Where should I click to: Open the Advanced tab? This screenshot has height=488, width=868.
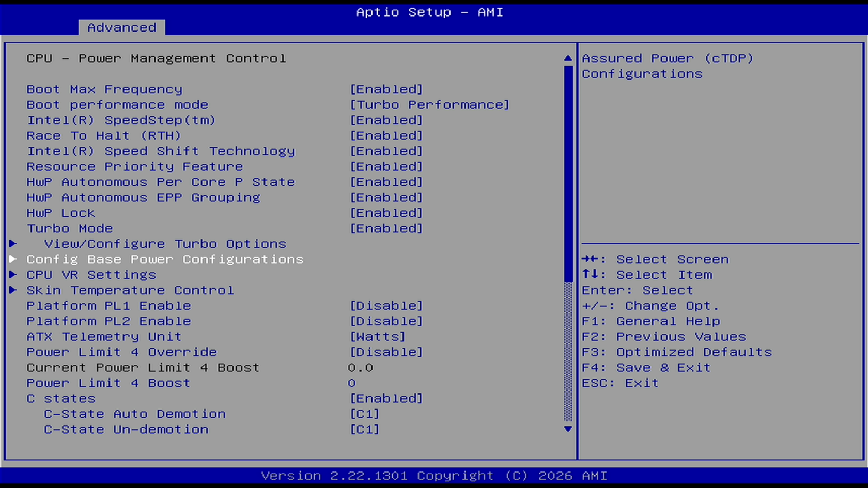click(121, 27)
